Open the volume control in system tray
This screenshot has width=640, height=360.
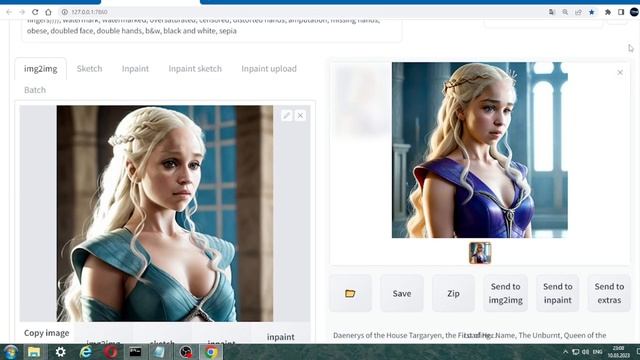click(x=586, y=352)
